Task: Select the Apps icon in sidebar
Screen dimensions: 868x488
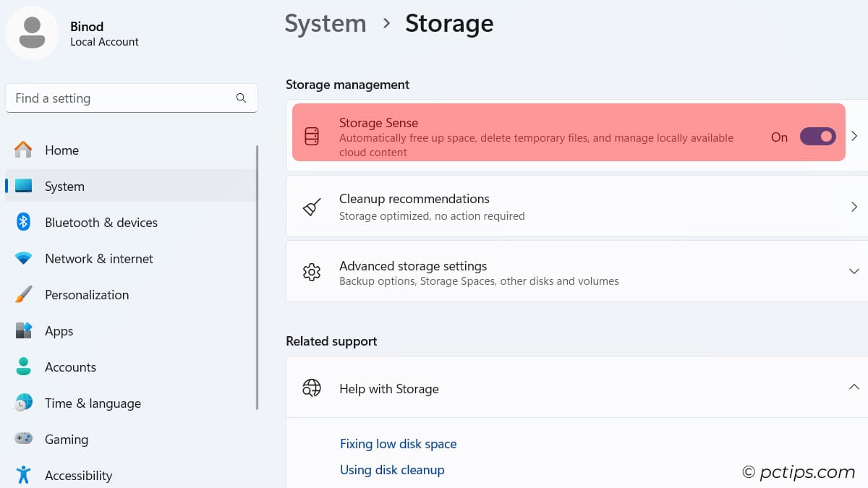Action: coord(23,331)
